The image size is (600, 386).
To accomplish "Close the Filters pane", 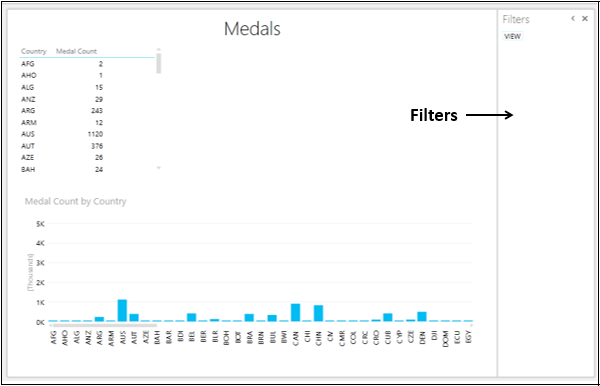I will coord(585,18).
